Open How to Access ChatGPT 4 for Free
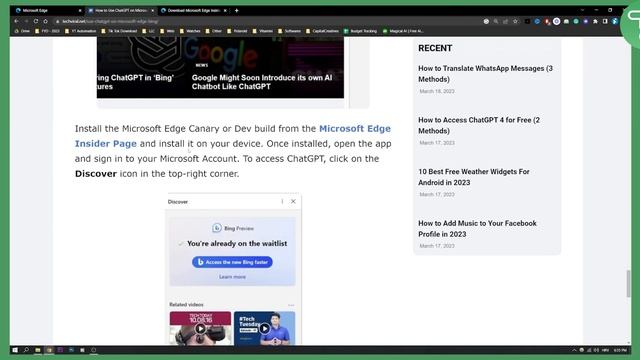The image size is (640, 360). pos(479,125)
